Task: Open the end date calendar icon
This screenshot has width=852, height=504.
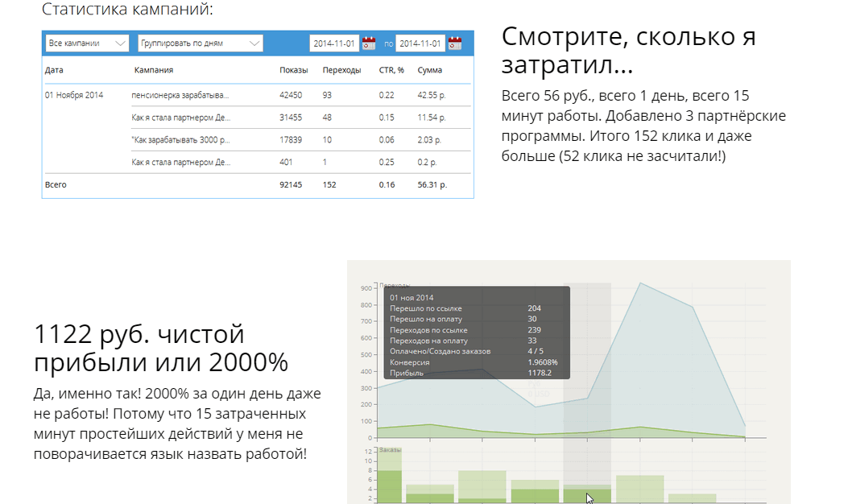Action: click(x=455, y=43)
